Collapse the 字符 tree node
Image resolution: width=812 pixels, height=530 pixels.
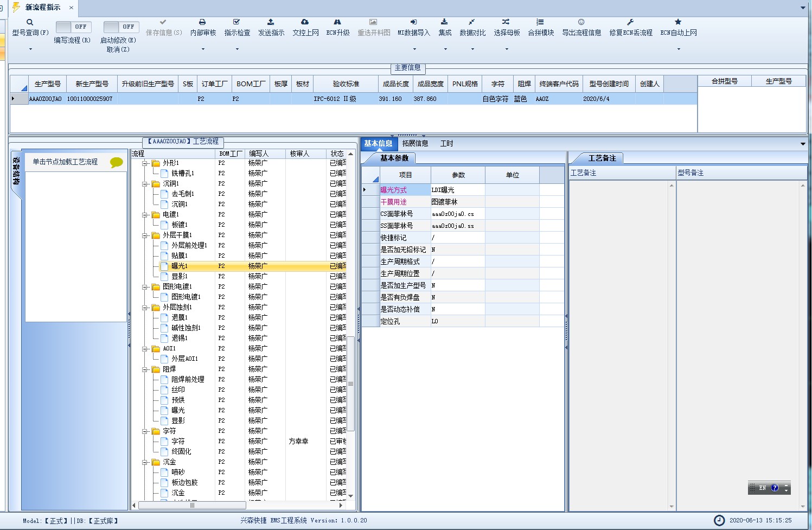(x=145, y=431)
